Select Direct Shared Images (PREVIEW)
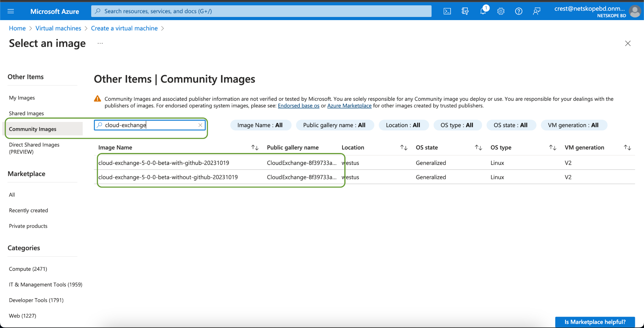644x328 pixels. point(34,148)
